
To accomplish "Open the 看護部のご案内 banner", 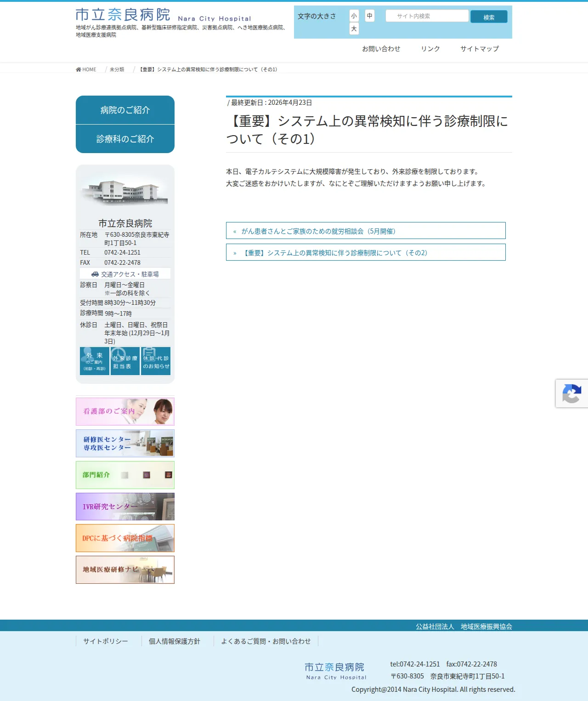I will coord(125,411).
